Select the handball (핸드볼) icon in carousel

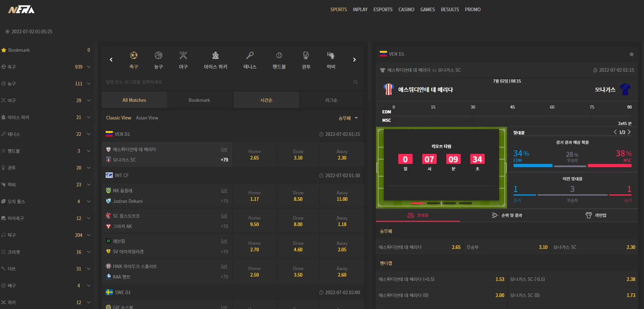pyautogui.click(x=279, y=55)
